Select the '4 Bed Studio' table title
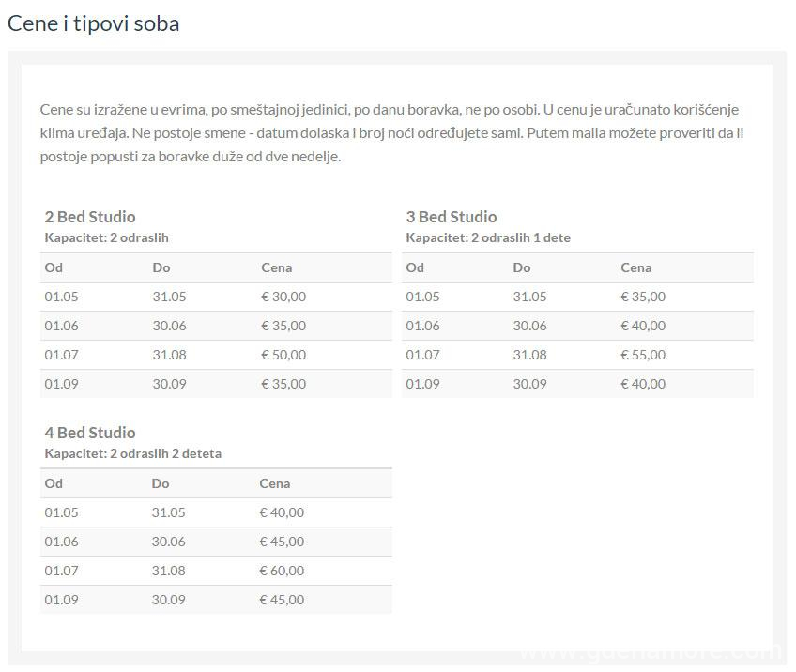Image resolution: width=796 pixels, height=672 pixels. pyautogui.click(x=90, y=433)
